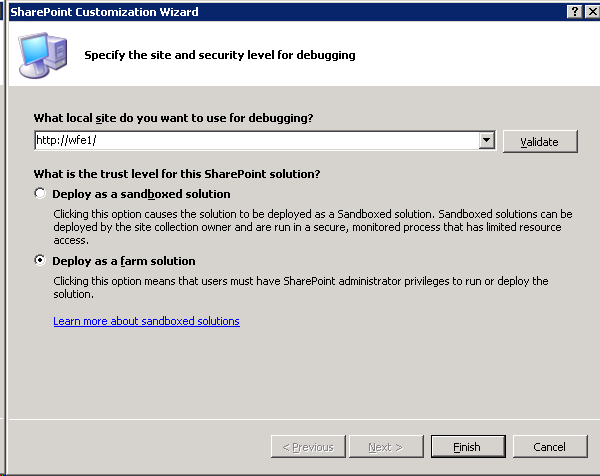Viewport: 600px width, 476px height.
Task: Click the 'What local site' question label
Action: click(173, 118)
